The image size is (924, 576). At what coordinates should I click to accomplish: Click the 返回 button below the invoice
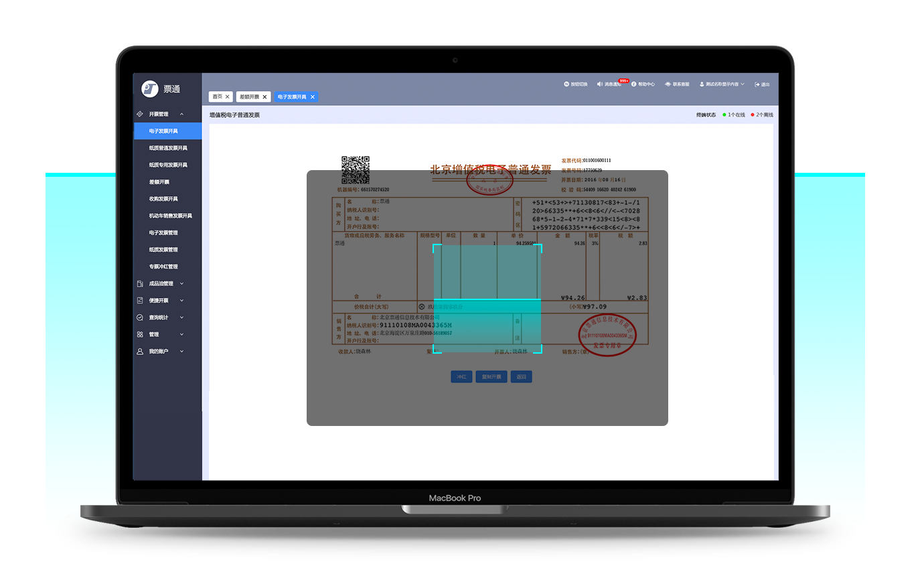(x=521, y=377)
